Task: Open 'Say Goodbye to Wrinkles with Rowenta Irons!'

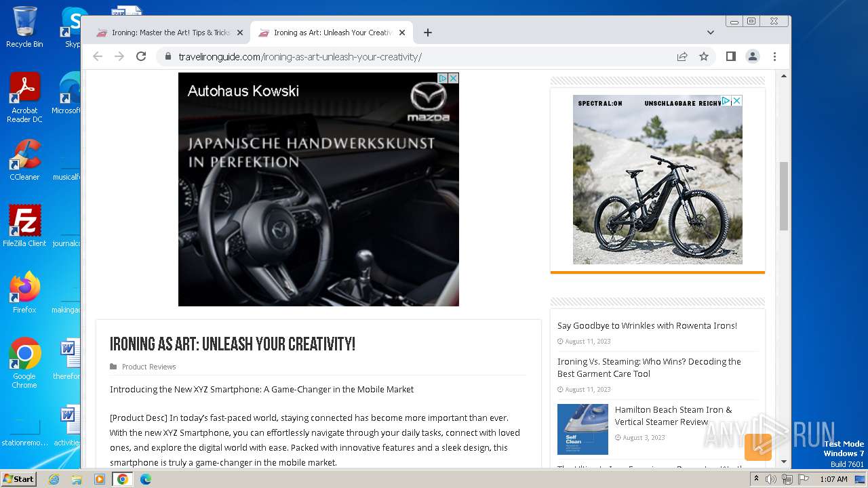Action: click(x=647, y=325)
